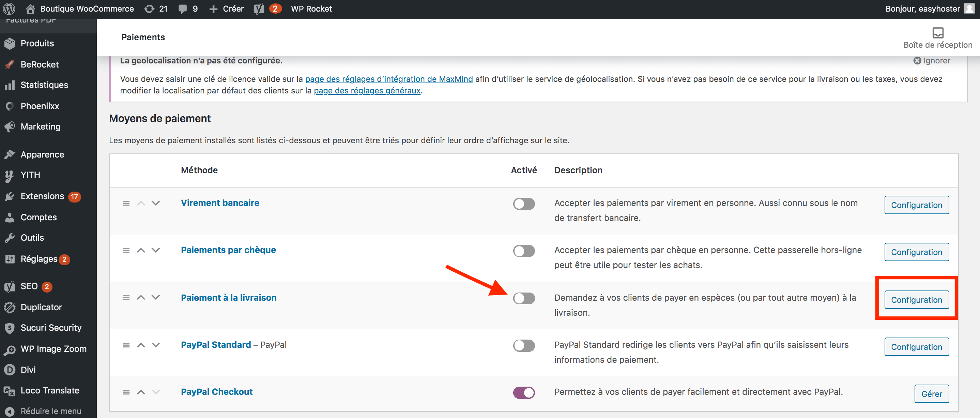The width and height of the screenshot is (980, 418).
Task: Click the Produits box icon in sidebar
Action: (10, 43)
